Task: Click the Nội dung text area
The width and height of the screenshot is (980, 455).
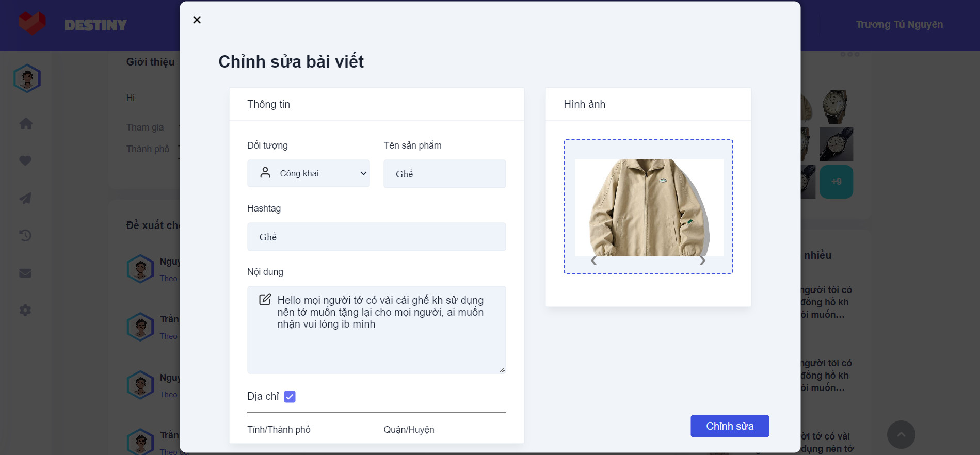Action: point(376,330)
